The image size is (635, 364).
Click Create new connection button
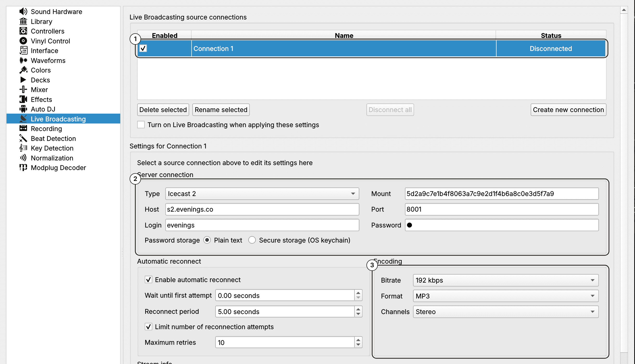(568, 110)
